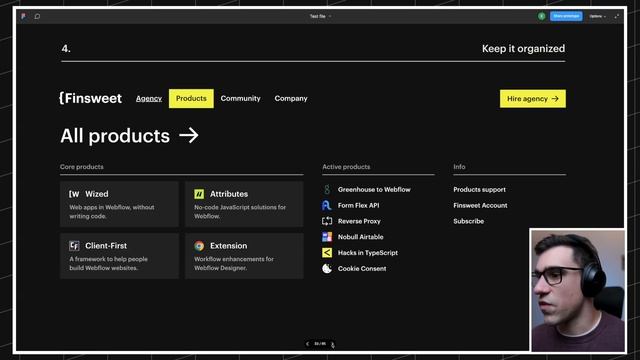Click the Nobull Airtable icon
Image resolution: width=640 pixels, height=360 pixels.
(x=327, y=237)
